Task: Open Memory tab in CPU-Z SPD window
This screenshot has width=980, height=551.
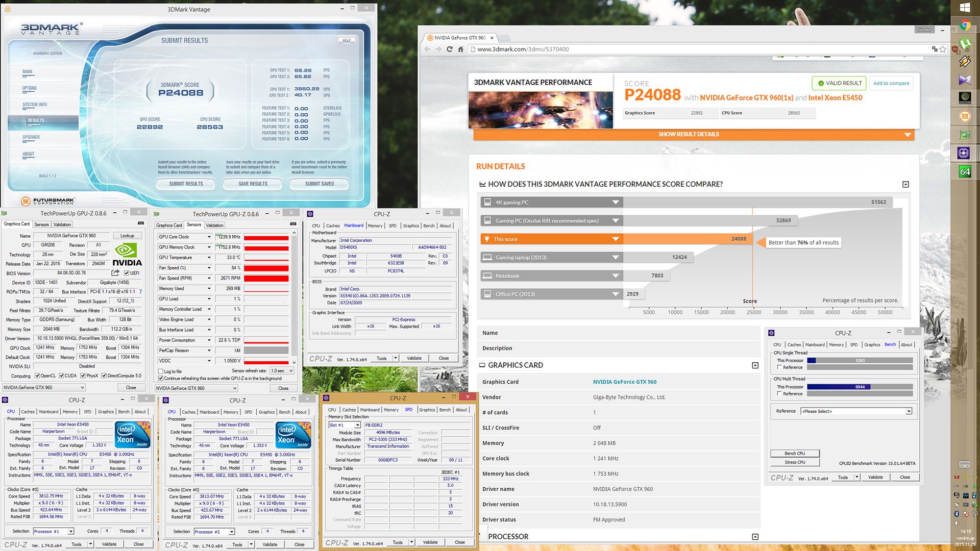Action: coord(391,410)
